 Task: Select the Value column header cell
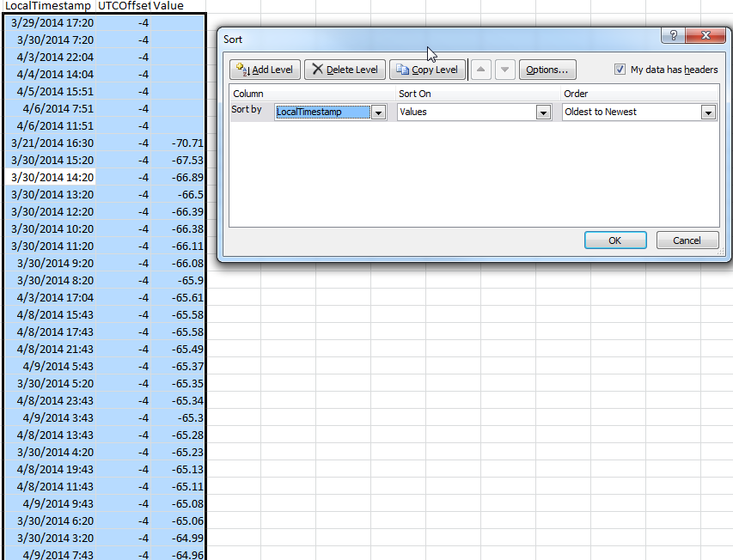(x=168, y=6)
